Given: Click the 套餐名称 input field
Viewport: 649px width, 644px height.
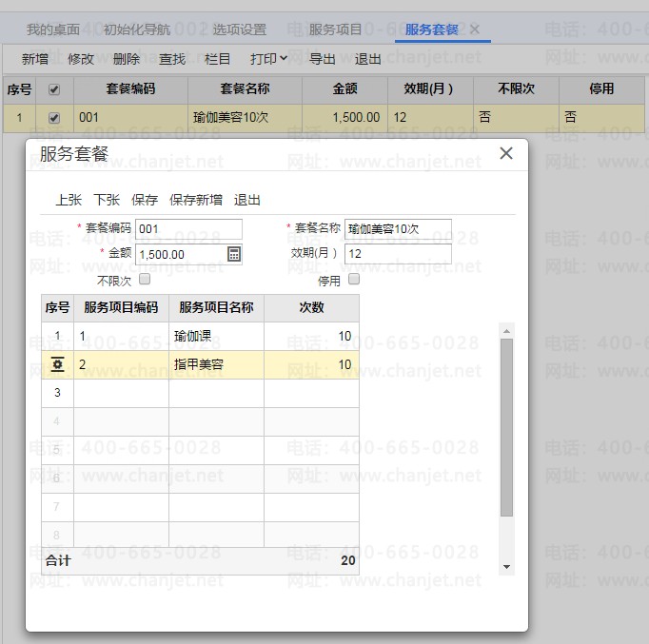Looking at the screenshot, I should tap(397, 229).
